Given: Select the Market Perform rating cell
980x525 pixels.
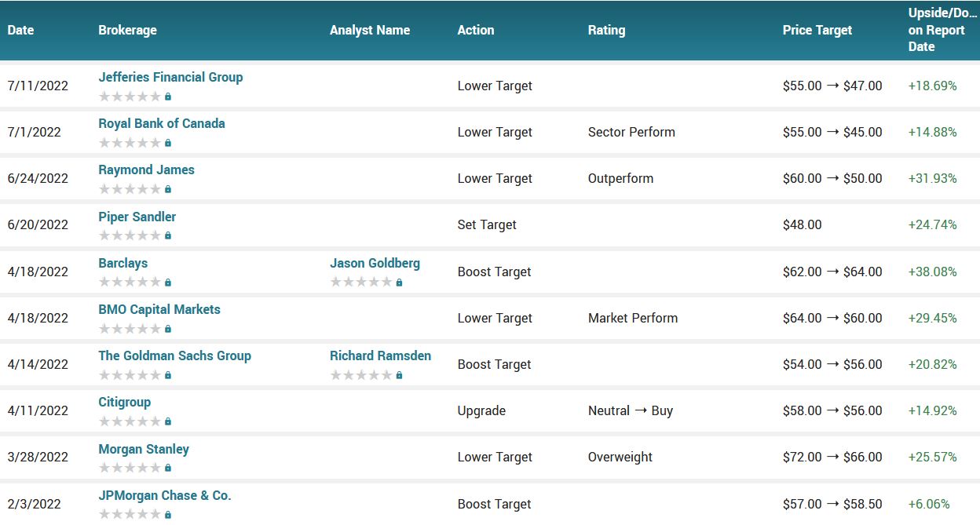Looking at the screenshot, I should [x=633, y=318].
